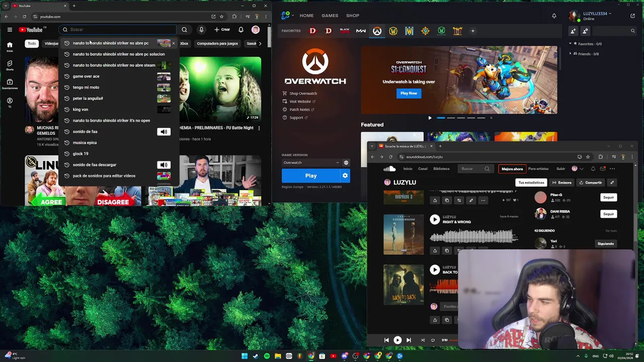Open the Steam icon in the taskbar

pyautogui.click(x=256, y=356)
